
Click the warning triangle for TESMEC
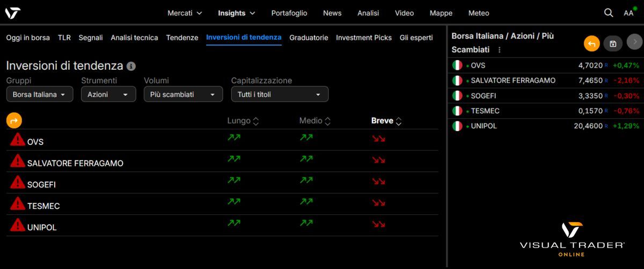[18, 204]
